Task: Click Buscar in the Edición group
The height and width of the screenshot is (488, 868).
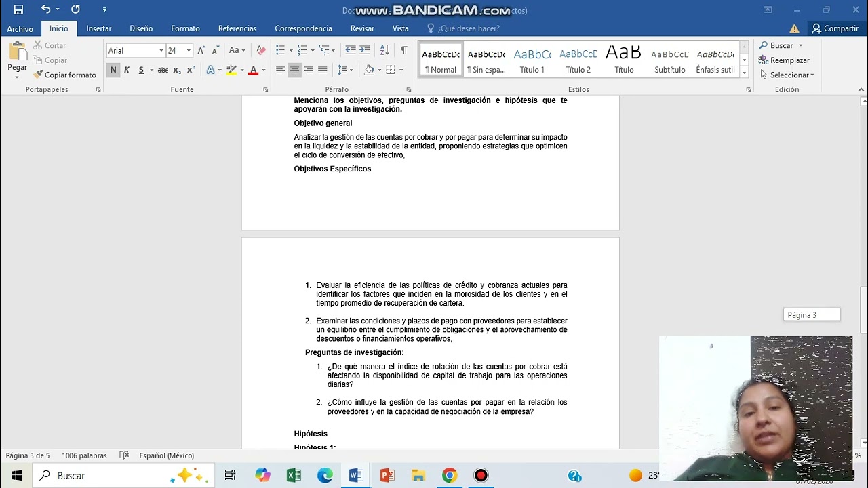Action: point(776,45)
